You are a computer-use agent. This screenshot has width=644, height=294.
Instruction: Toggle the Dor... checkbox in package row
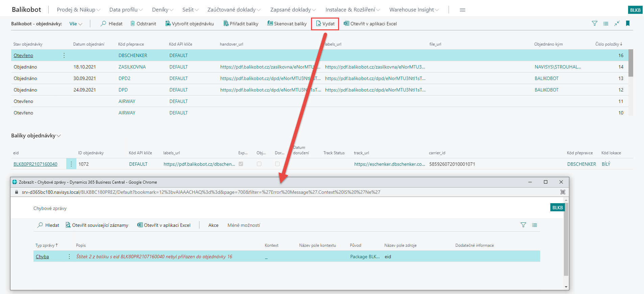pyautogui.click(x=277, y=164)
